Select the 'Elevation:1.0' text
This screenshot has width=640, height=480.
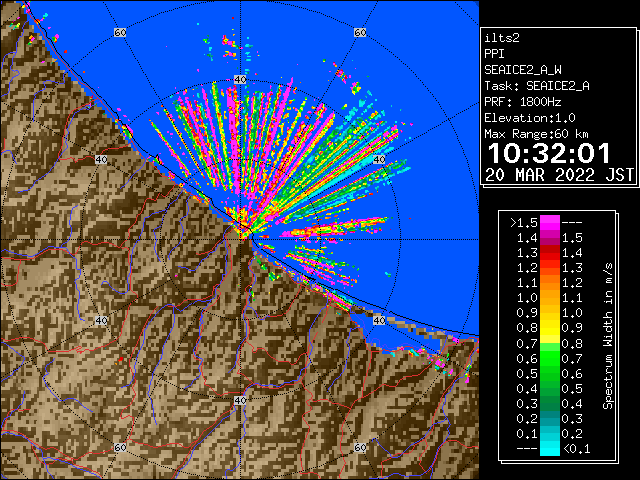[530, 118]
